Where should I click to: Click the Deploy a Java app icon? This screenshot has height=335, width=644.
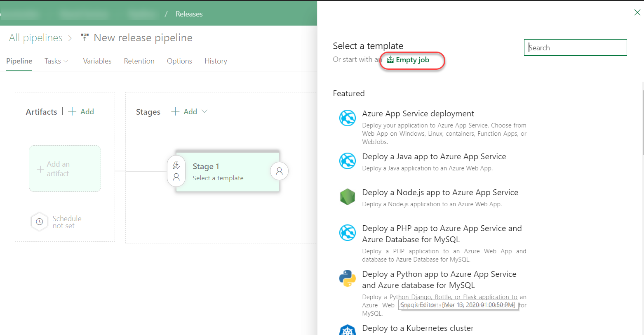(348, 161)
